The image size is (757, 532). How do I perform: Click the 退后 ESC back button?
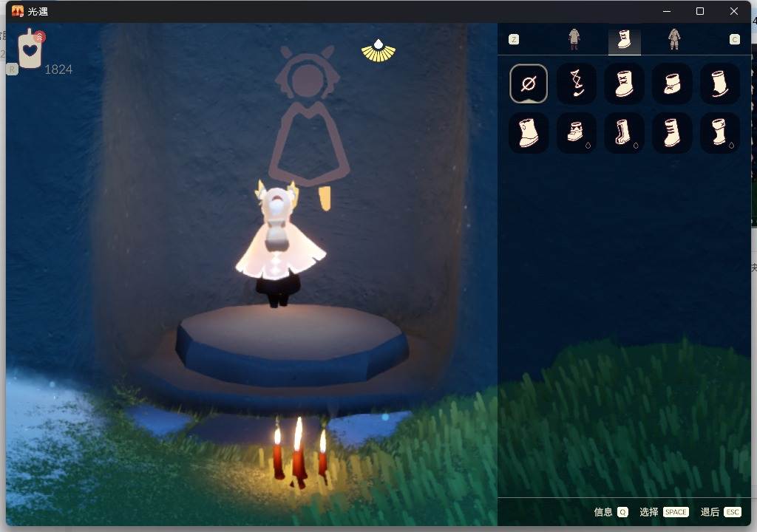point(720,512)
